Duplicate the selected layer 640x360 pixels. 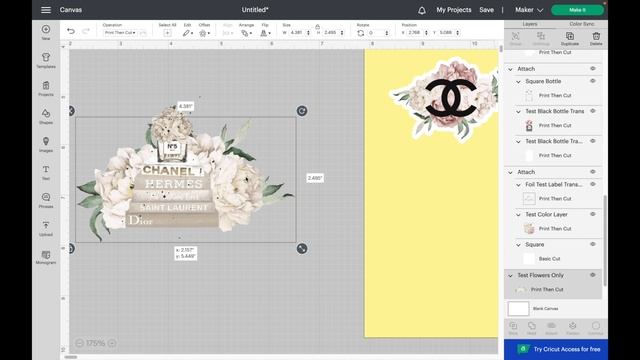pyautogui.click(x=570, y=38)
